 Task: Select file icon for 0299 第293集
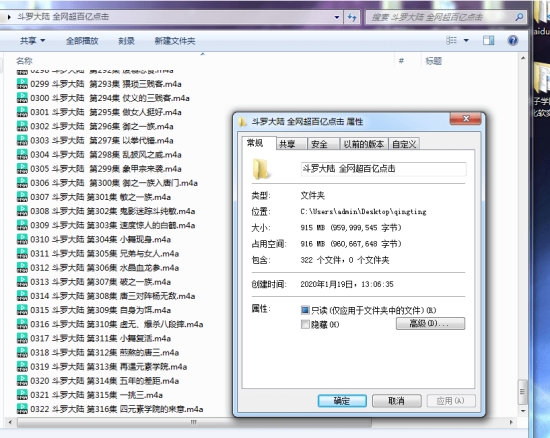click(22, 83)
